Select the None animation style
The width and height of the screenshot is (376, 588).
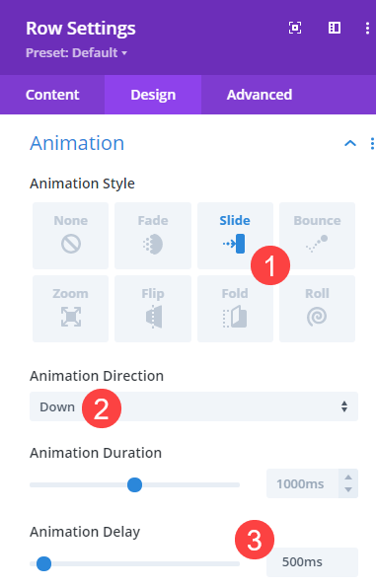click(70, 236)
